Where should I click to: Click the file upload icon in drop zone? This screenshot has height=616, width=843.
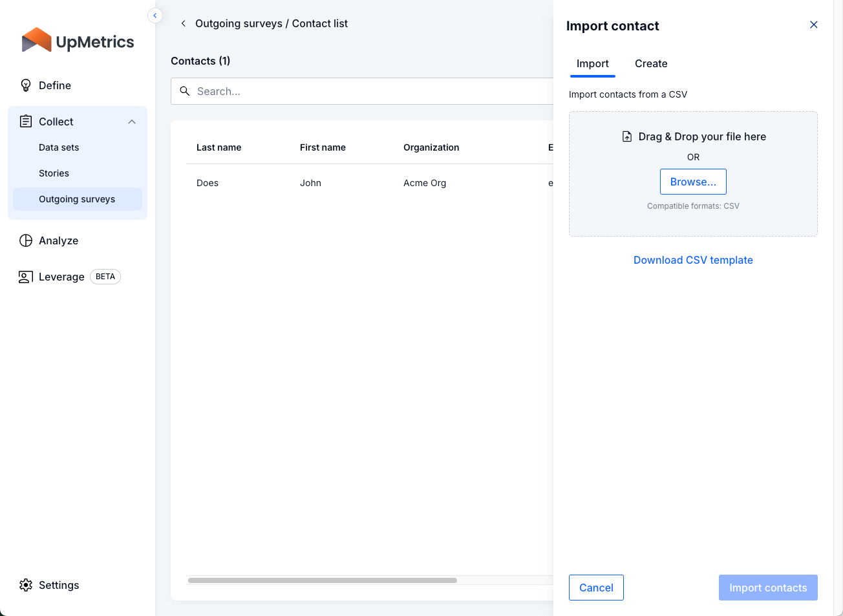(626, 136)
